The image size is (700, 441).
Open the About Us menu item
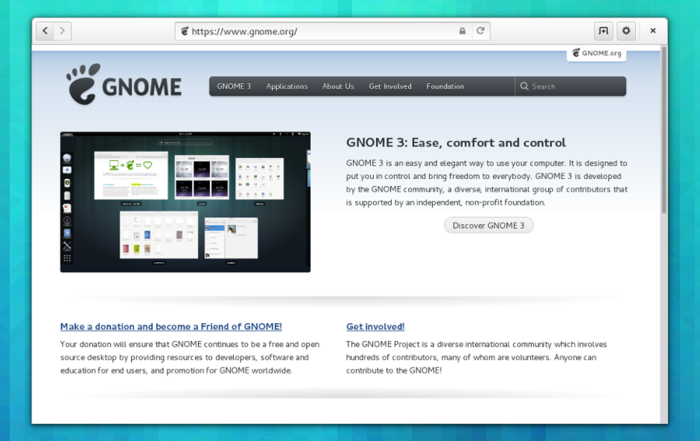point(338,86)
